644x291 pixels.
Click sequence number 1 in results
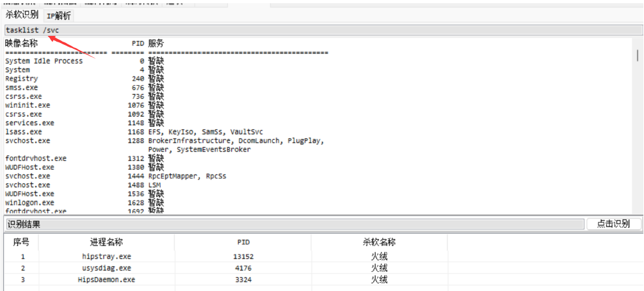pos(23,256)
